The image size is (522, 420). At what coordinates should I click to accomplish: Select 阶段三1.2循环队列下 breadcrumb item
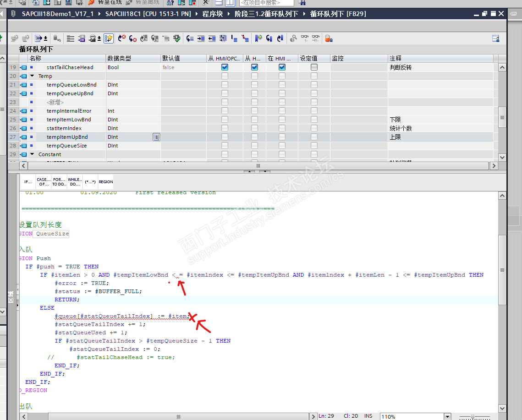coord(266,14)
